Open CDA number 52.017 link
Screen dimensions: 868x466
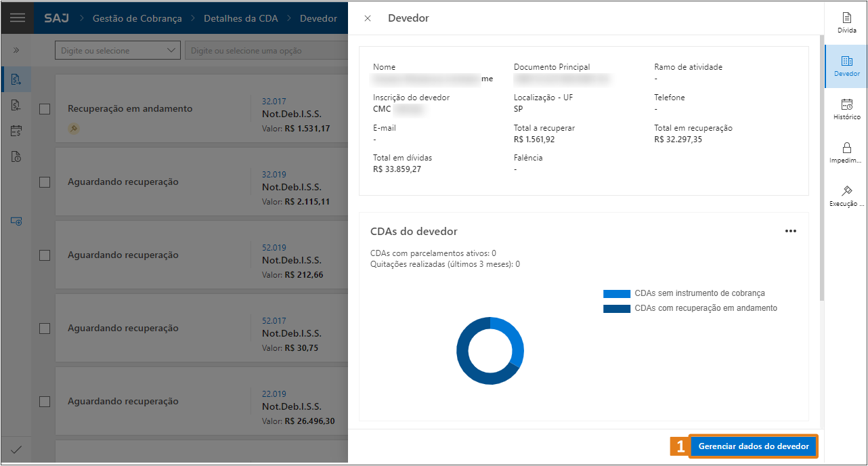[x=274, y=321]
